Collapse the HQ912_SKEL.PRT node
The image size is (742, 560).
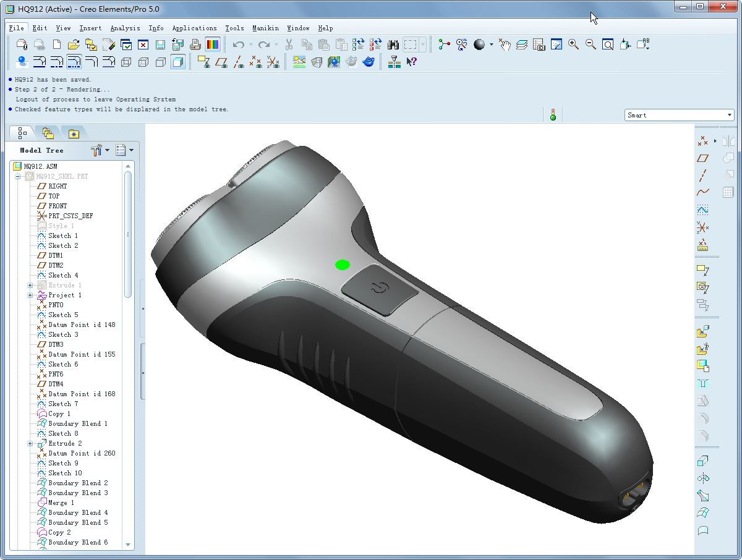(x=18, y=176)
